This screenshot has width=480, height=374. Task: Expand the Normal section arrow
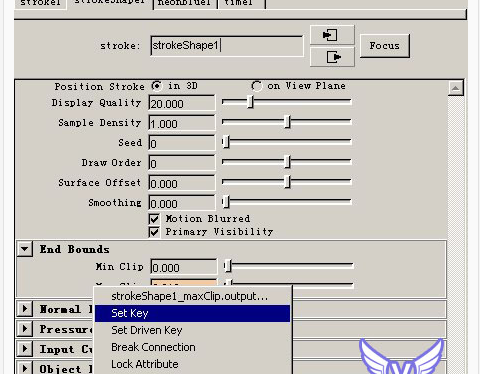point(25,309)
